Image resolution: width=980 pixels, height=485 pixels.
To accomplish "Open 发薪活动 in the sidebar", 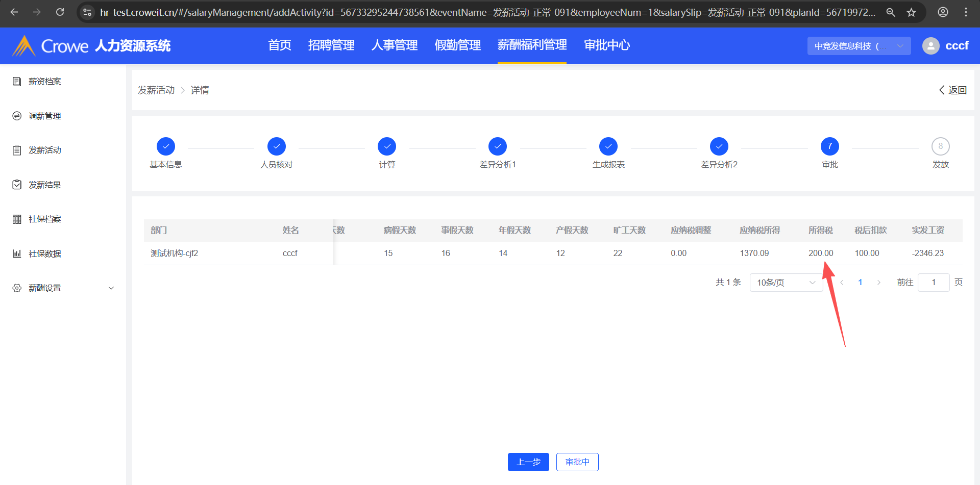I will (45, 150).
